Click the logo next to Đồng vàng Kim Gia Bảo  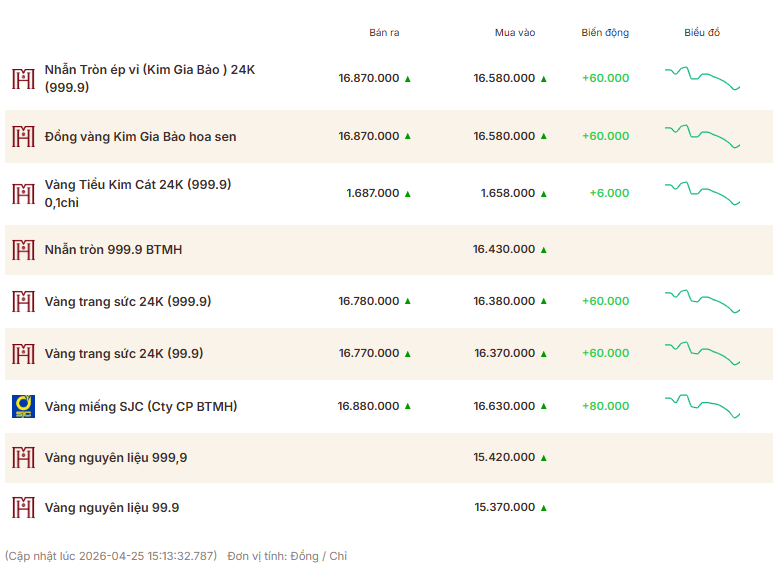[23, 136]
